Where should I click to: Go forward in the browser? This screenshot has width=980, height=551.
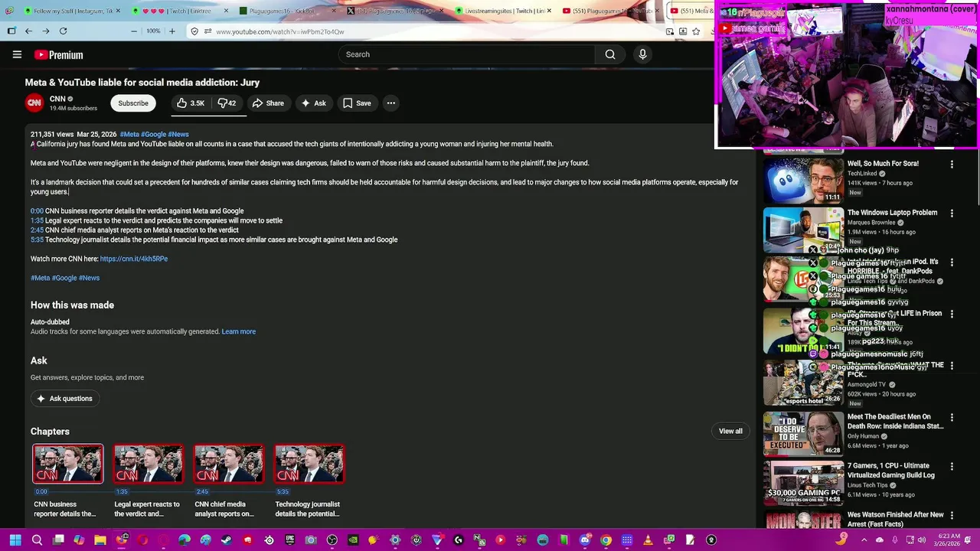pos(46,31)
